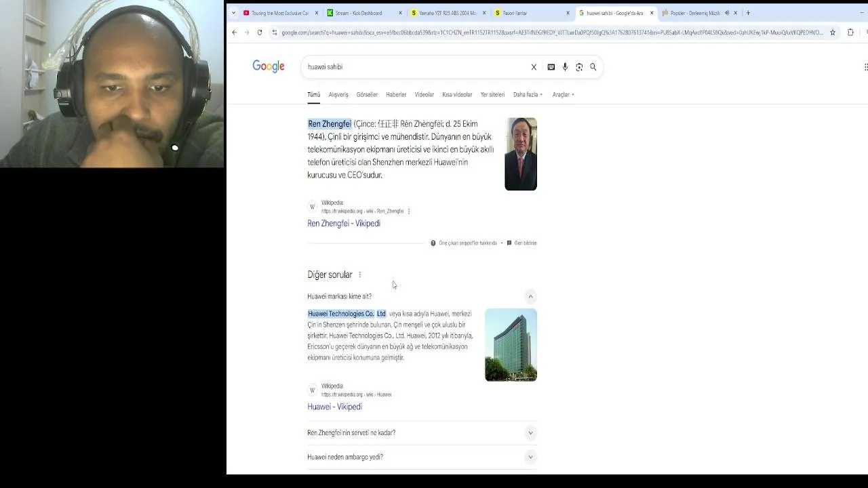Mute the Popüler music tab audio
868x488 pixels.
(726, 13)
